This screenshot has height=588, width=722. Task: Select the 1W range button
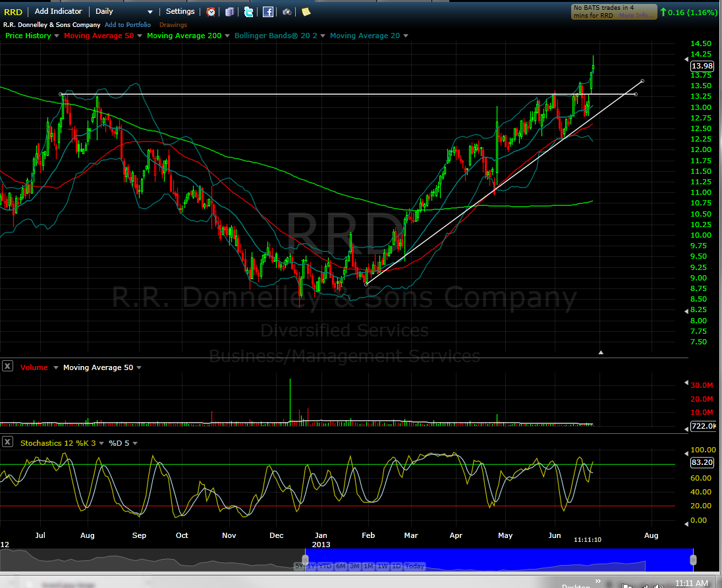(x=383, y=566)
